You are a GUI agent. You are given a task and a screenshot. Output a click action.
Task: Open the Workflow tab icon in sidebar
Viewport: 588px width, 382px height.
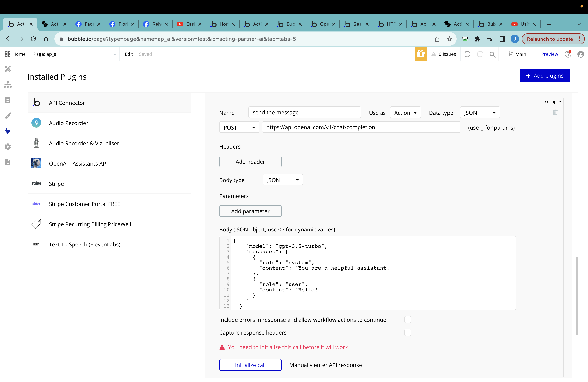(8, 84)
